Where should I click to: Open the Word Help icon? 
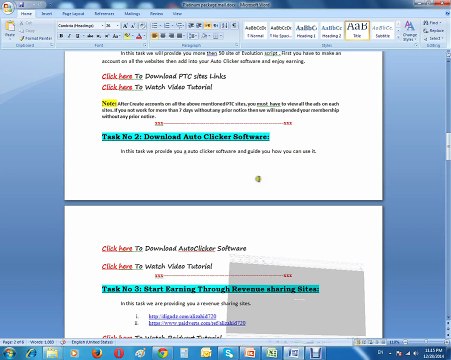[447, 14]
